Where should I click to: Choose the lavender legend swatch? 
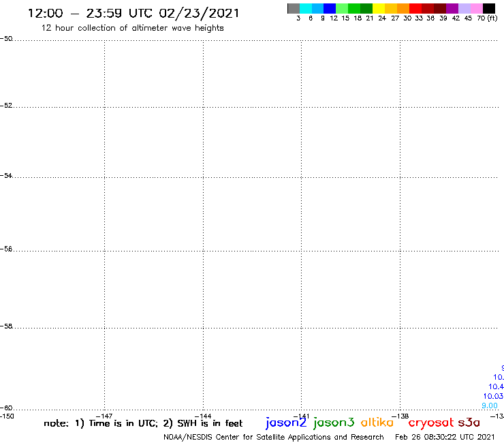[x=464, y=8]
